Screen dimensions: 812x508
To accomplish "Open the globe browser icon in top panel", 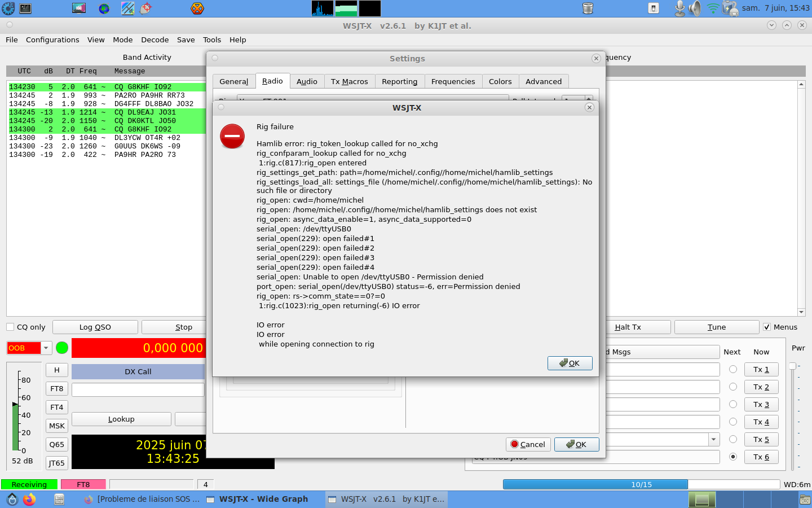I will point(104,8).
